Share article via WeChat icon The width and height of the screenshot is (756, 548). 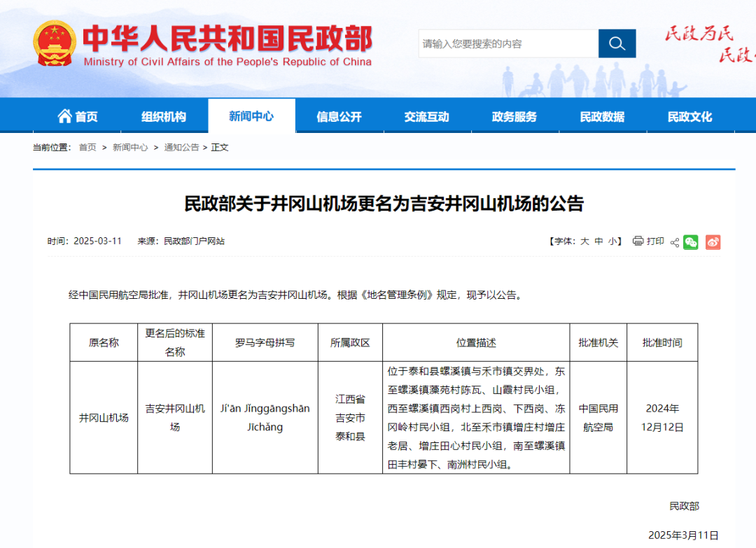pos(690,242)
